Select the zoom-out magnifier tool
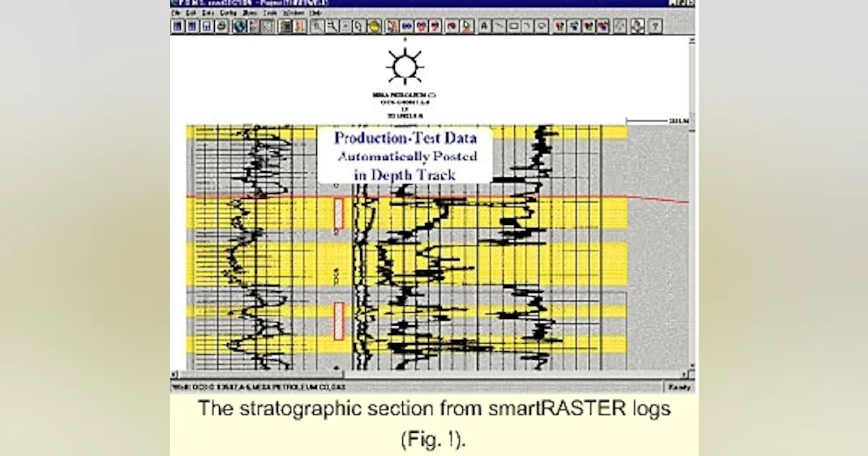 (331, 26)
